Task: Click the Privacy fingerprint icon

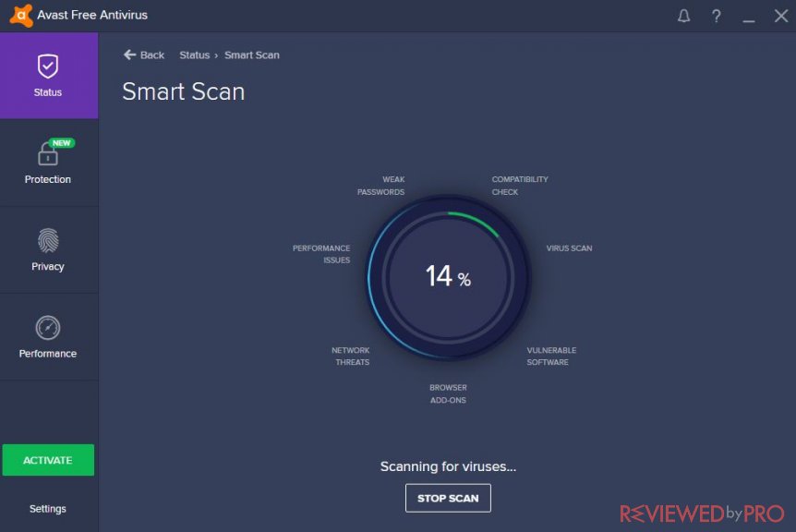Action: coord(48,241)
